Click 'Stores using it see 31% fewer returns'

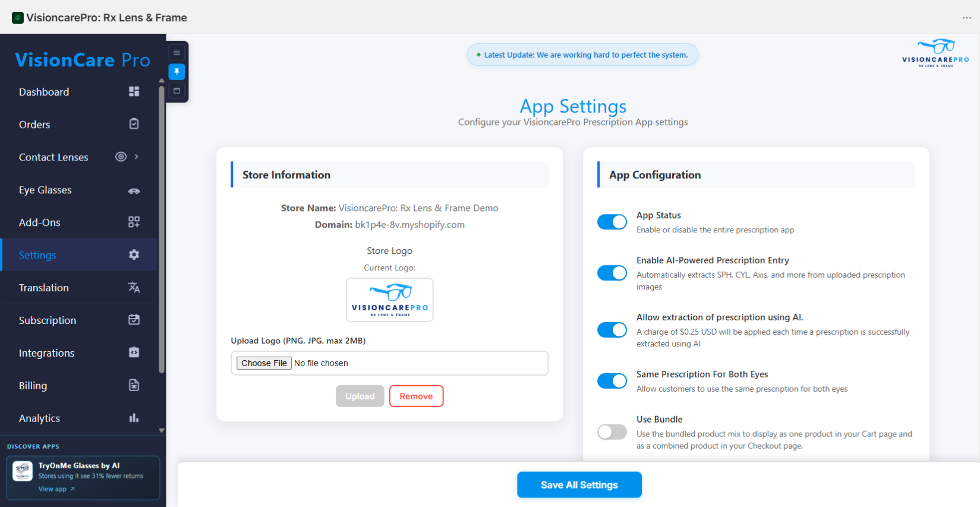(91, 476)
